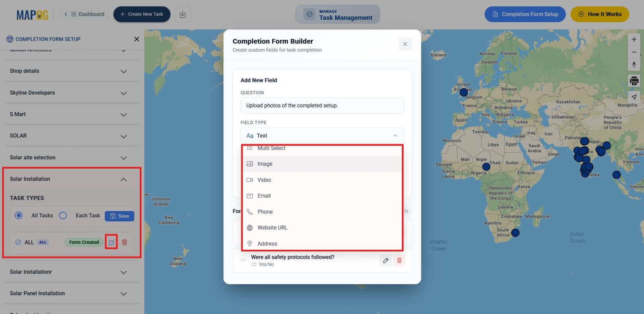Screen dimensions: 644x314
Task: Click the Question input field
Action: (x=322, y=105)
